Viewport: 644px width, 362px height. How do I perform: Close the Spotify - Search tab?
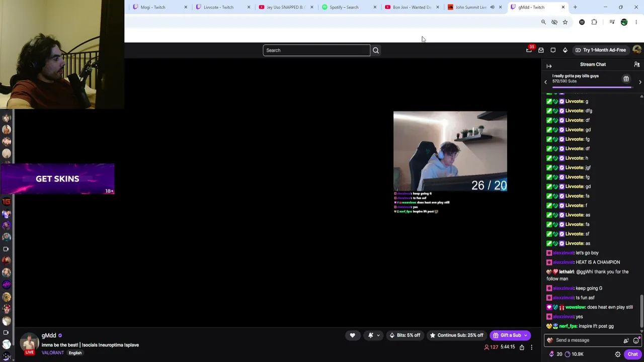[374, 7]
